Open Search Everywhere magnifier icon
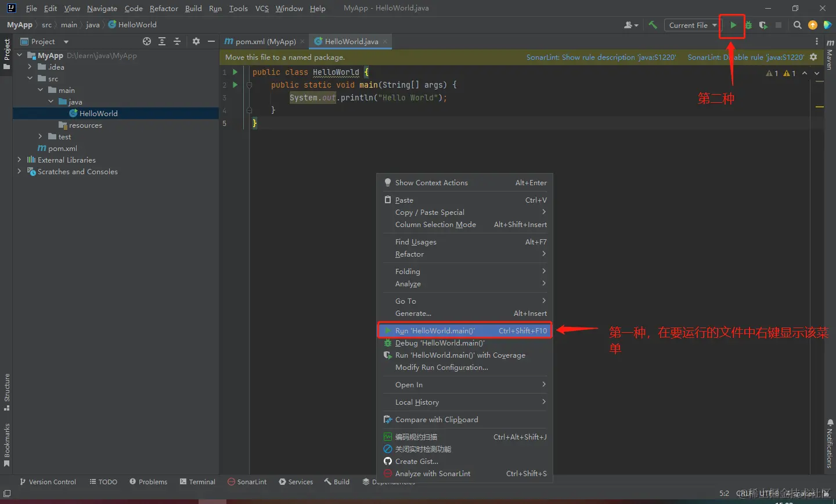Image resolution: width=836 pixels, height=504 pixels. tap(798, 25)
